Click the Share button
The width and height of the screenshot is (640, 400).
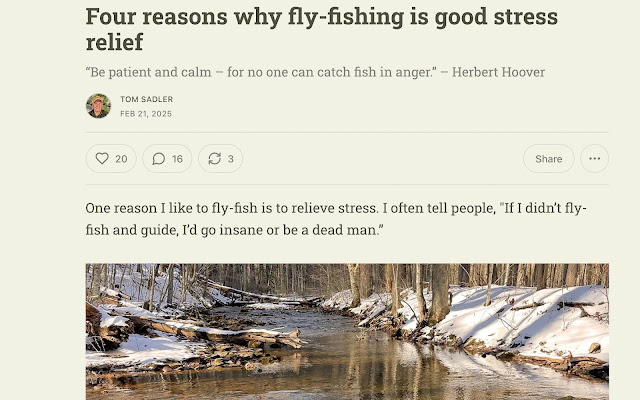point(549,158)
